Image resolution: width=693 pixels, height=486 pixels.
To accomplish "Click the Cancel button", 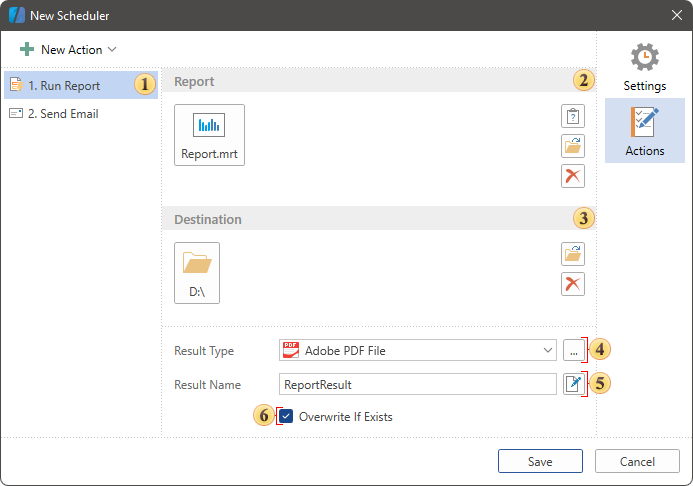I will point(637,461).
